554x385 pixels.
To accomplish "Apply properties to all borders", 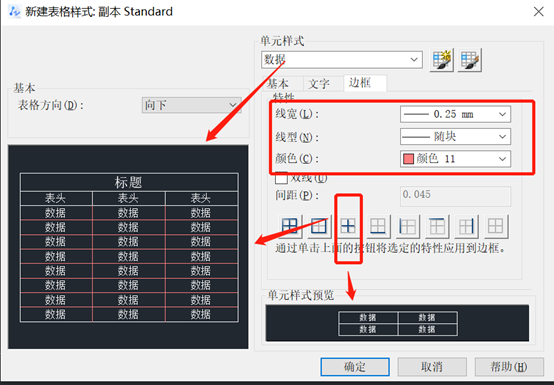I will [290, 226].
